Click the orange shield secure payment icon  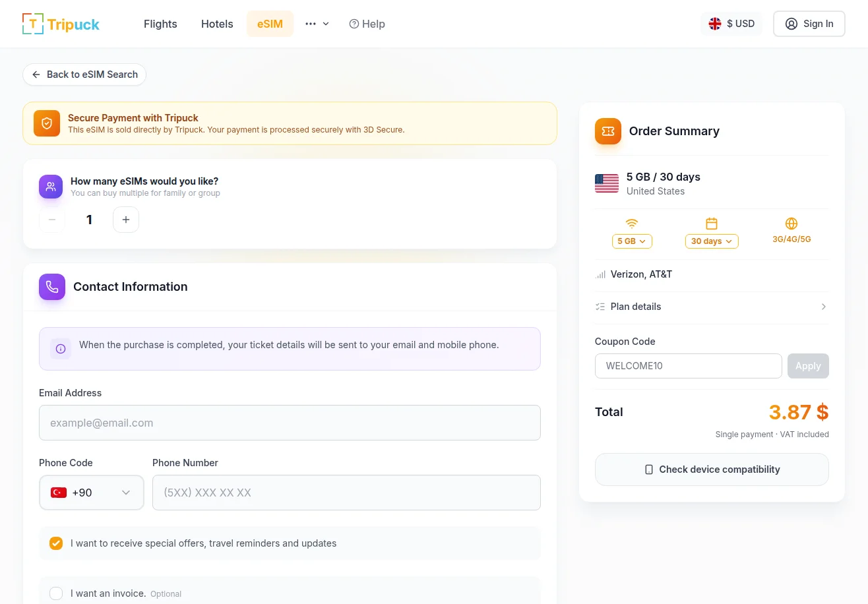click(47, 123)
